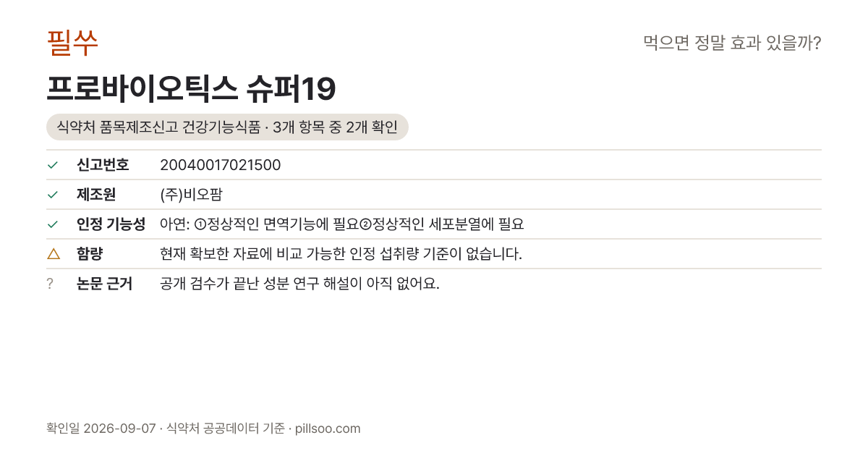Click the tagline 먹으면 정말 효과 있을까?
This screenshot has width=868, height=456.
732,43
